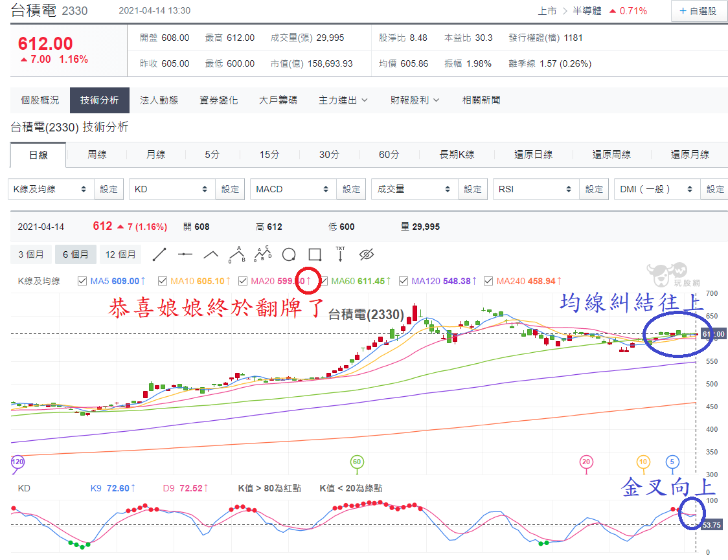Click 設定 next to 成交量 dropdown
The image size is (728, 560).
pyautogui.click(x=472, y=189)
